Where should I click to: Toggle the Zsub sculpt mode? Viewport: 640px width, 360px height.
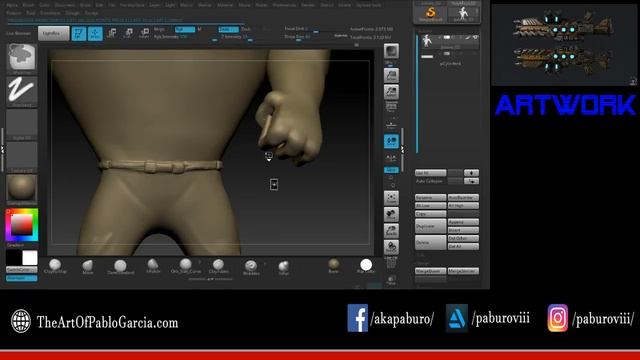click(246, 29)
